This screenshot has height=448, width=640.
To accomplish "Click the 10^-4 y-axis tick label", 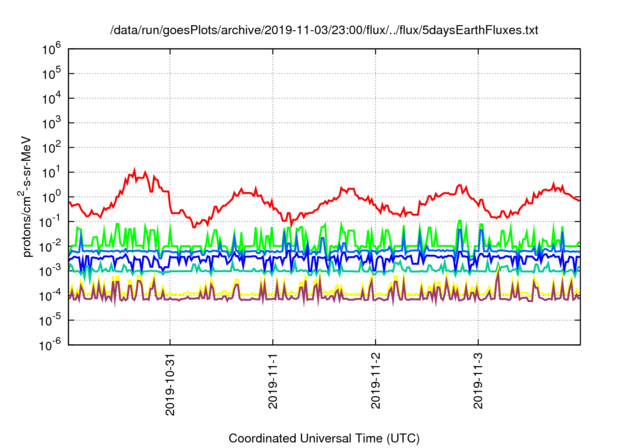I will pos(51,296).
